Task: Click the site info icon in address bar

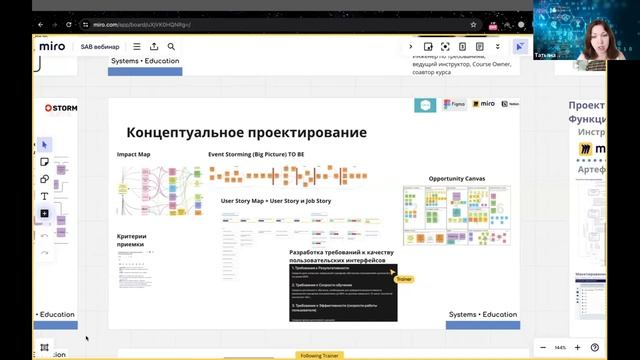Action: click(85, 24)
